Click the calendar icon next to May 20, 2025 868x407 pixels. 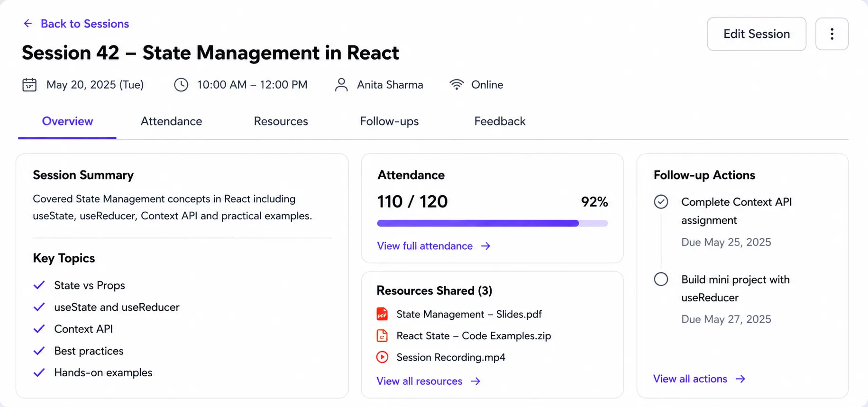[29, 85]
